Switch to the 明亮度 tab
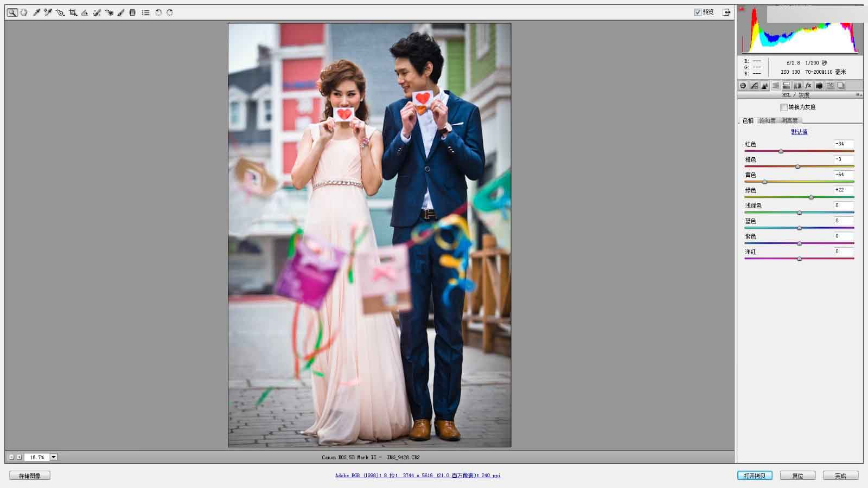Screen dimensions: 868x488 (x=790, y=120)
